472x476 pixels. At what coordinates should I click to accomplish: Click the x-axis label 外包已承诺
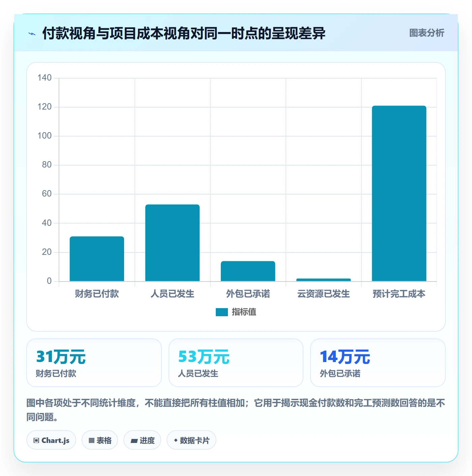[x=248, y=294]
